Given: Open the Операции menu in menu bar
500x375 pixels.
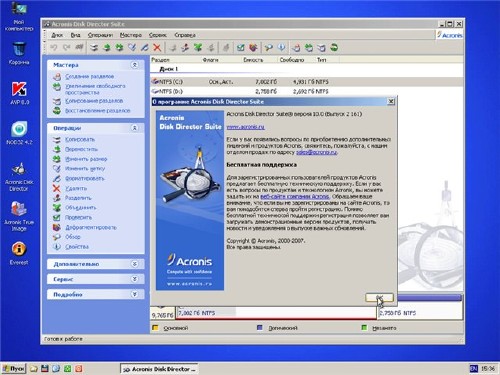Looking at the screenshot, I should [x=100, y=35].
